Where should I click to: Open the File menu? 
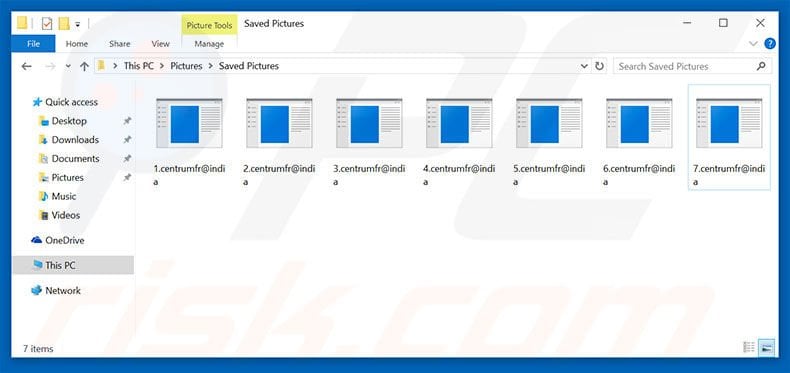[33, 44]
